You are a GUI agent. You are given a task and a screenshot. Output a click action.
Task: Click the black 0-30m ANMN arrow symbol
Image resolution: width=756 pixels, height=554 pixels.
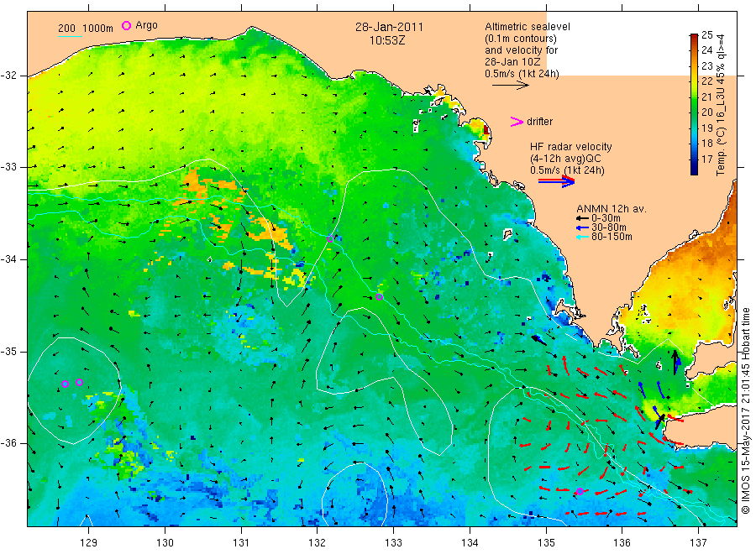582,218
